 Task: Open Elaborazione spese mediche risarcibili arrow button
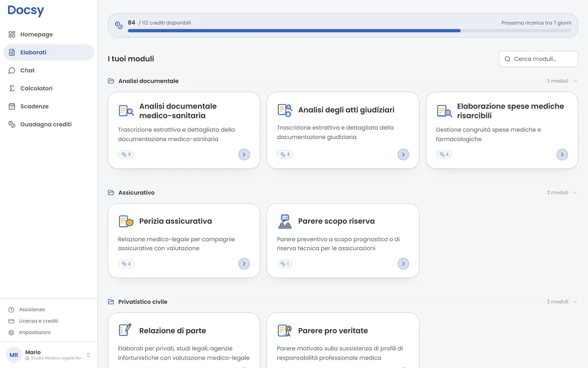tap(562, 155)
